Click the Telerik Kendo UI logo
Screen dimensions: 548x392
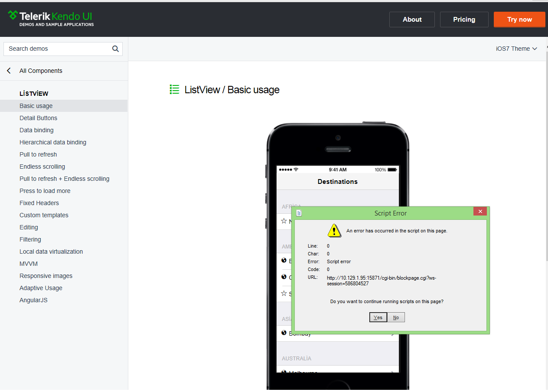tap(50, 19)
